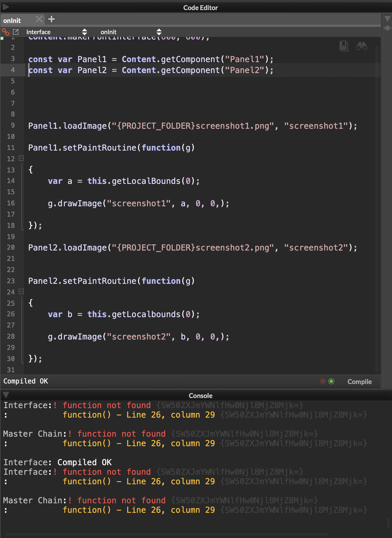Toggle the red status indicator
Image resolution: width=392 pixels, height=538 pixels.
pos(323,381)
